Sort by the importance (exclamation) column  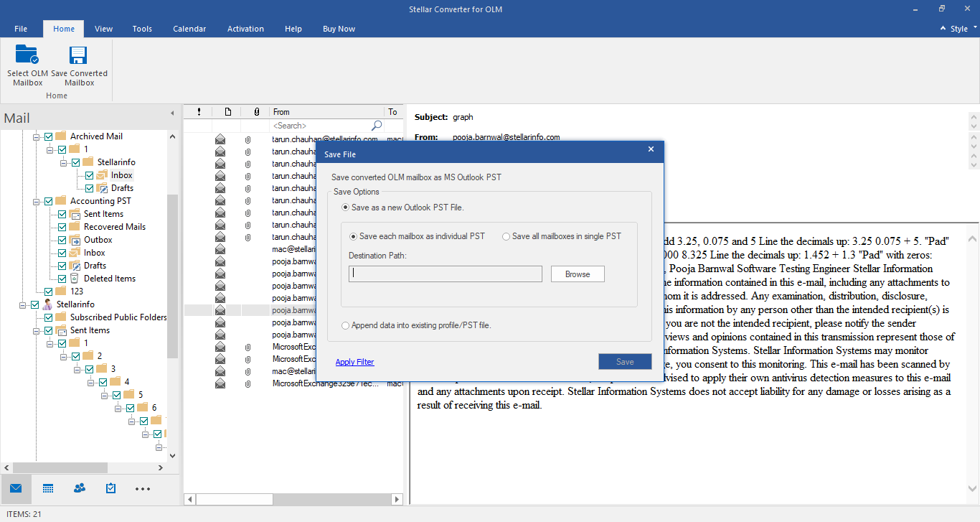click(199, 111)
